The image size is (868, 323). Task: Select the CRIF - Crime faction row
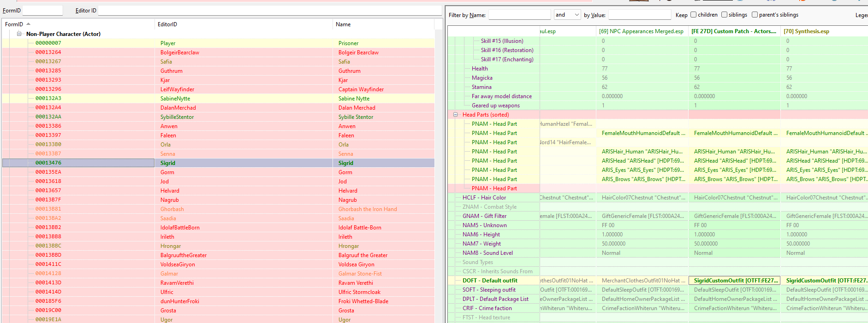click(x=658, y=308)
